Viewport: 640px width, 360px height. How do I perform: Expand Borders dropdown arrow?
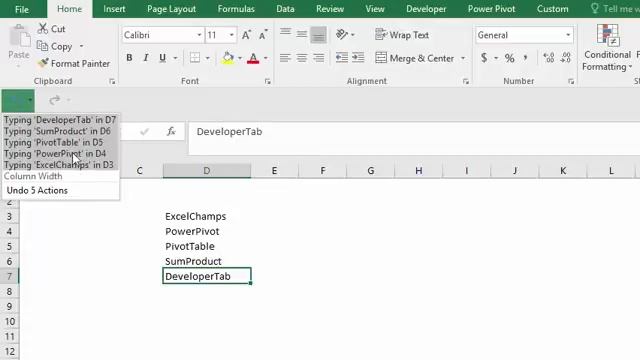coord(208,58)
